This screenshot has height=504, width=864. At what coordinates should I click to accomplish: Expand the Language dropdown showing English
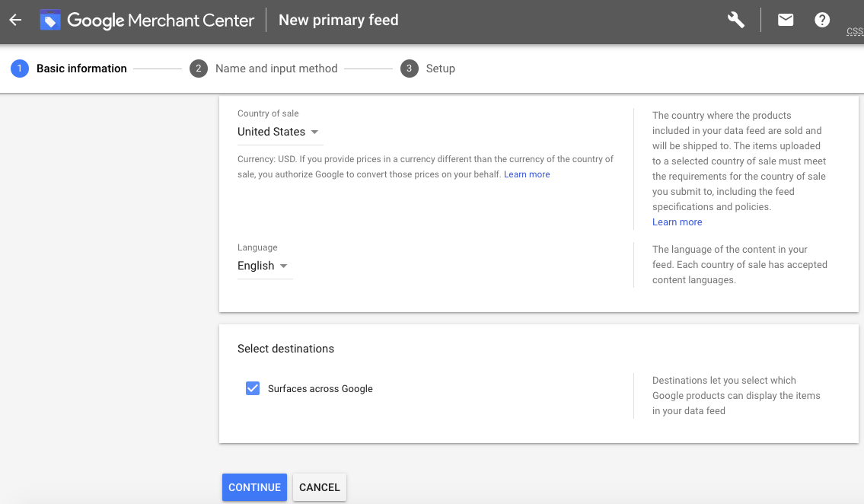tap(263, 266)
